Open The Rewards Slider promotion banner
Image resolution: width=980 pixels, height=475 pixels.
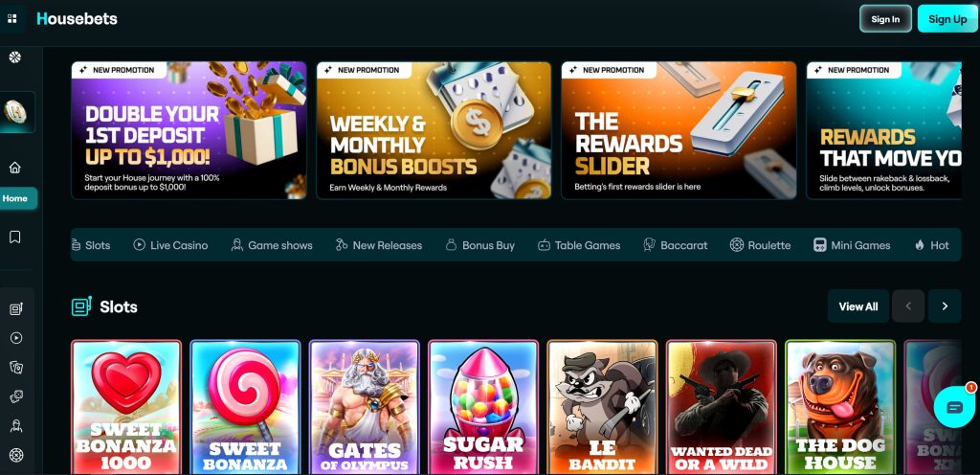pos(679,130)
